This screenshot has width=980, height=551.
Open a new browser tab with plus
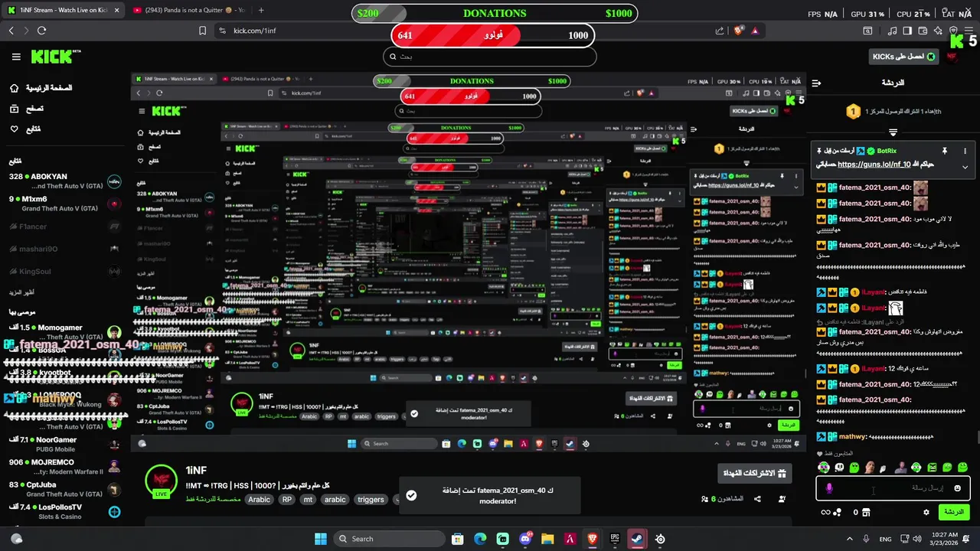(261, 10)
